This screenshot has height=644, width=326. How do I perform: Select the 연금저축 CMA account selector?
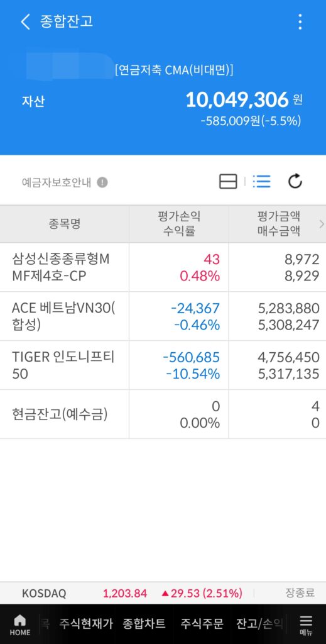[x=174, y=70]
